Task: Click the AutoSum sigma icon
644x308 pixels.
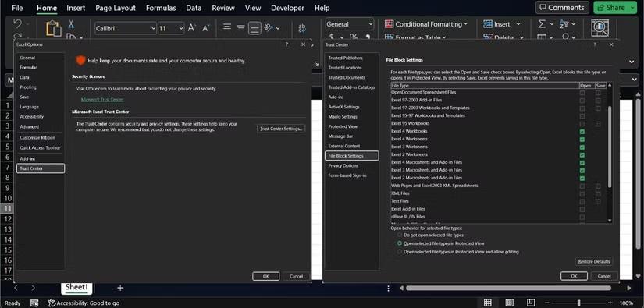Action: 542,24
